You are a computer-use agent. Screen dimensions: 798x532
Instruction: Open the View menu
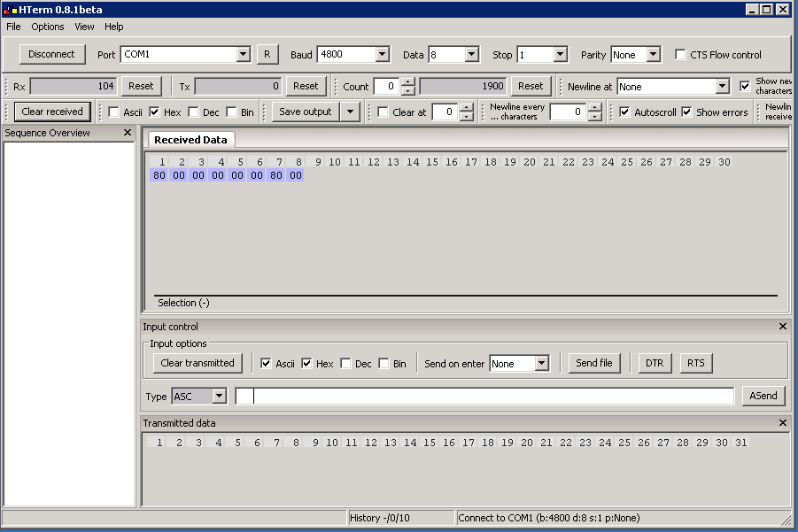tap(84, 27)
